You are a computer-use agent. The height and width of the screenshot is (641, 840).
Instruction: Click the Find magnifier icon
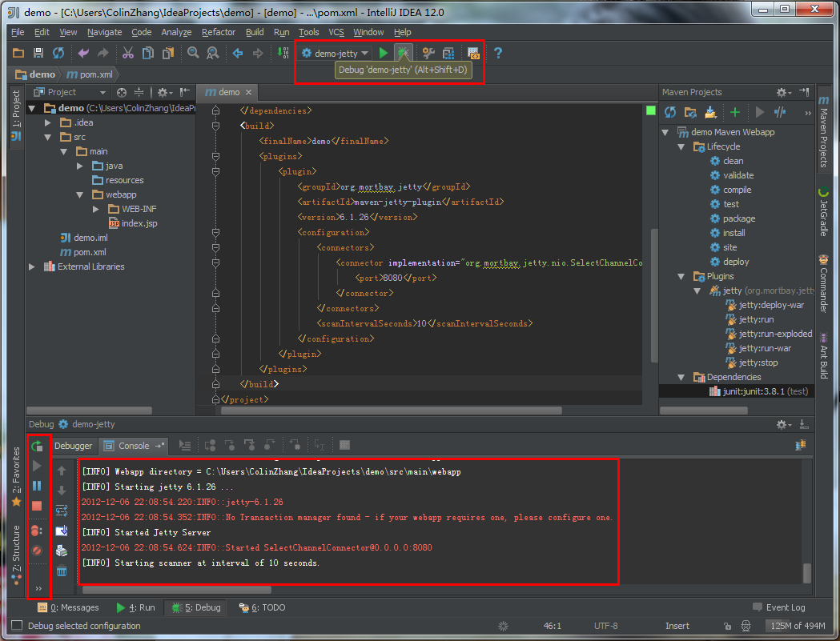(193, 53)
